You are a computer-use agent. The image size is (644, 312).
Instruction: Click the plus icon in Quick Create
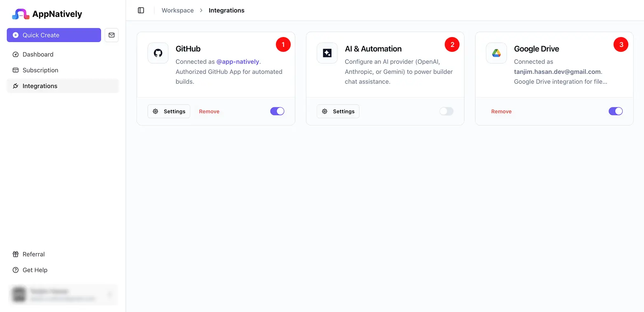click(16, 35)
